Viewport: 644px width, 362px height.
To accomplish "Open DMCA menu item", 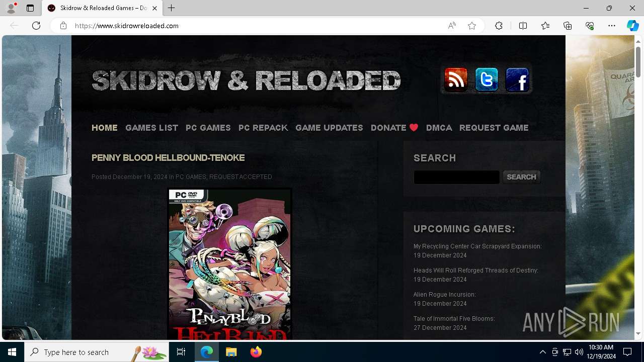I will coord(439,128).
